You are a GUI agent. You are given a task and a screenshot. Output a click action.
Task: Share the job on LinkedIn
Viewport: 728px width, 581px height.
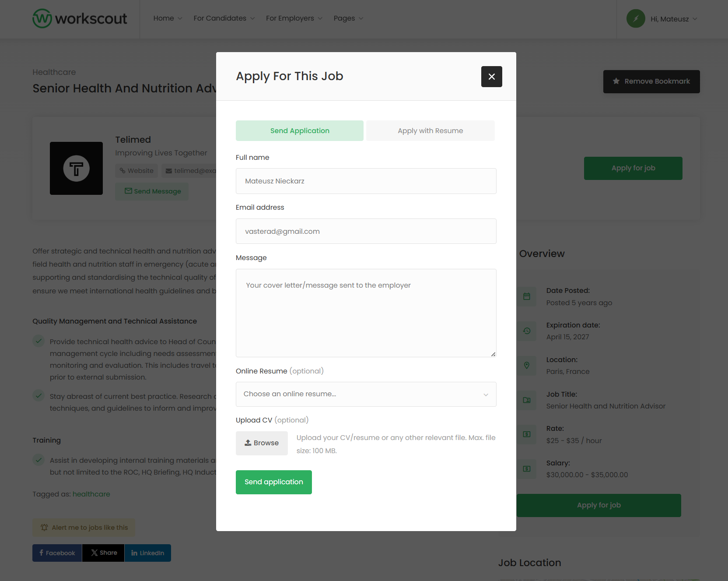click(x=148, y=553)
